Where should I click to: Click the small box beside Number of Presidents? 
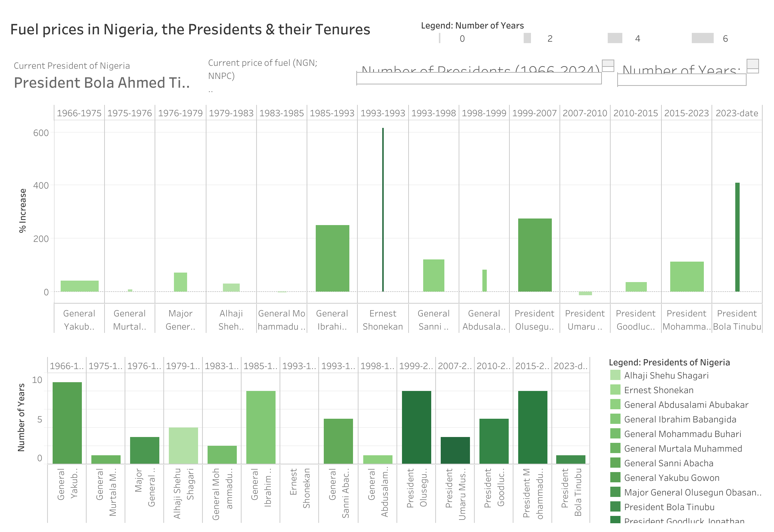click(x=608, y=66)
